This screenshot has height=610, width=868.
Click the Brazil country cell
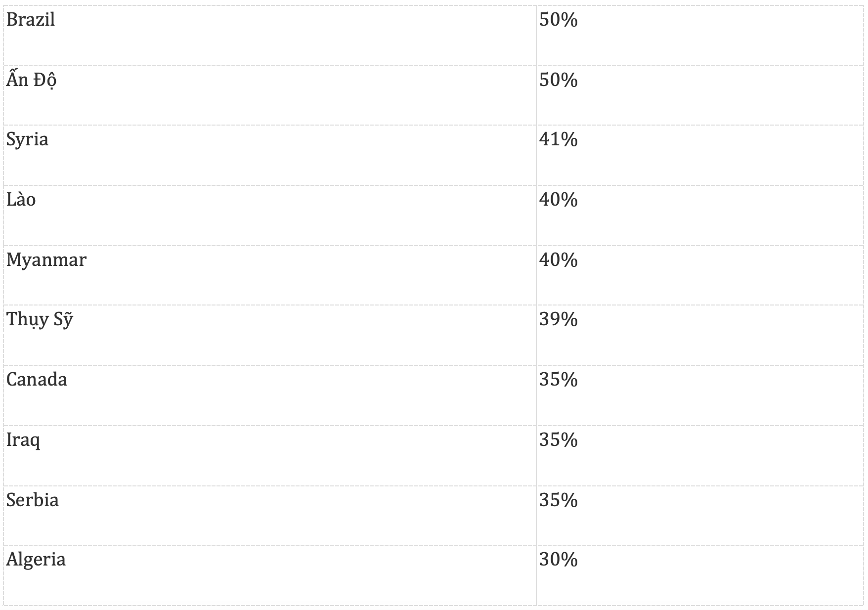(x=31, y=20)
